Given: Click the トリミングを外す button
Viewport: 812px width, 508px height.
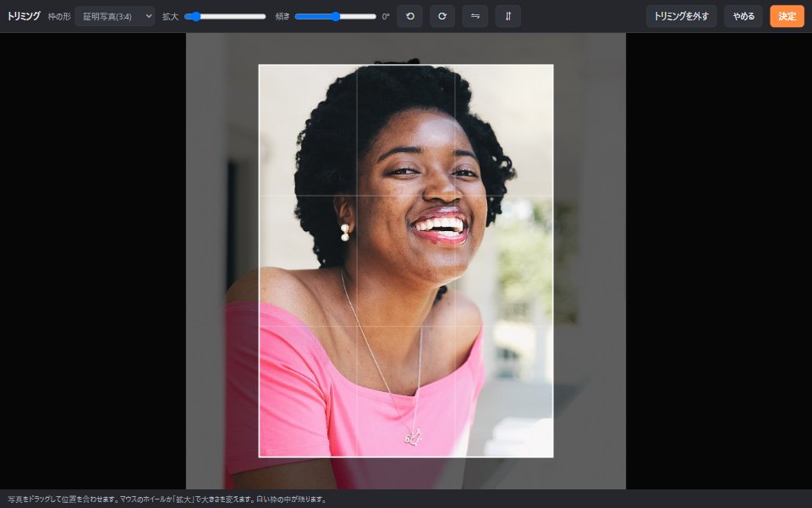Looking at the screenshot, I should coord(682,16).
